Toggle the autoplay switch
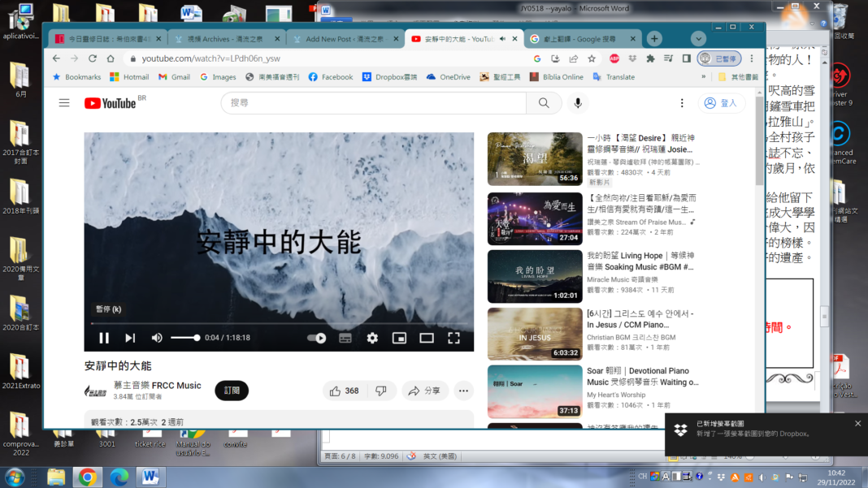 (317, 338)
